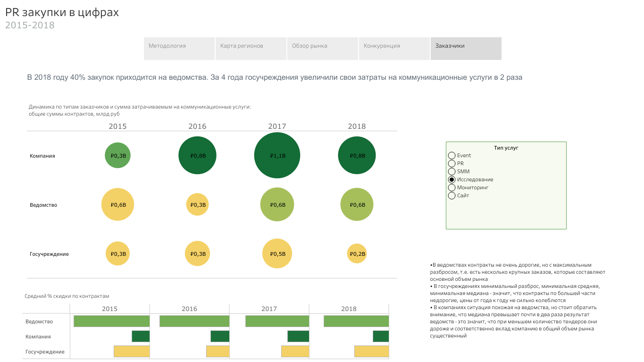Click the Ведомство discount bar for 2015
The image size is (644, 362).
point(112,321)
